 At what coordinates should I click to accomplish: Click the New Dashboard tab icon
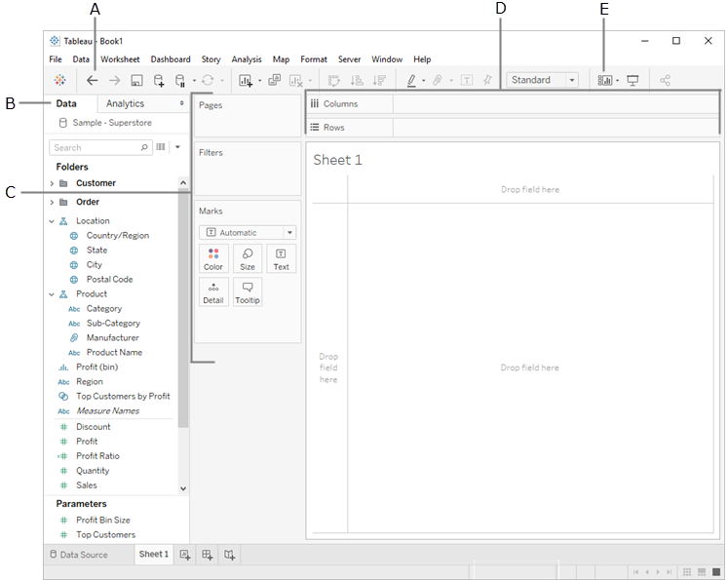coord(207,555)
